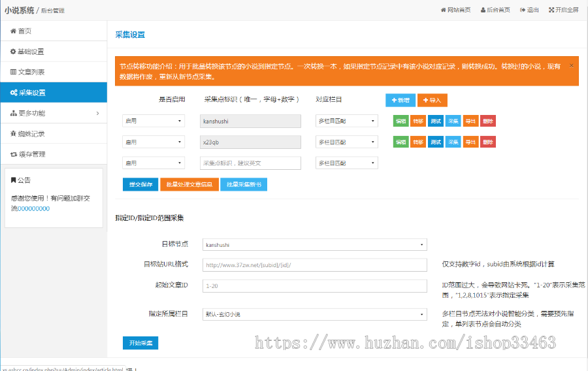The image size is (588, 371).
Task: Click green 编辑 button for kanshushi
Action: (x=400, y=121)
